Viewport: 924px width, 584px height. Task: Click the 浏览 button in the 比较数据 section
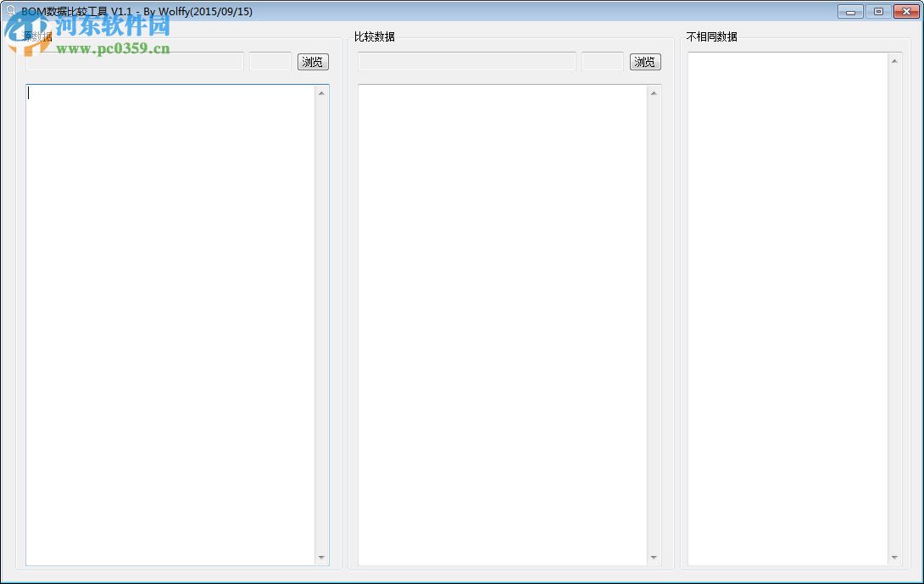644,61
